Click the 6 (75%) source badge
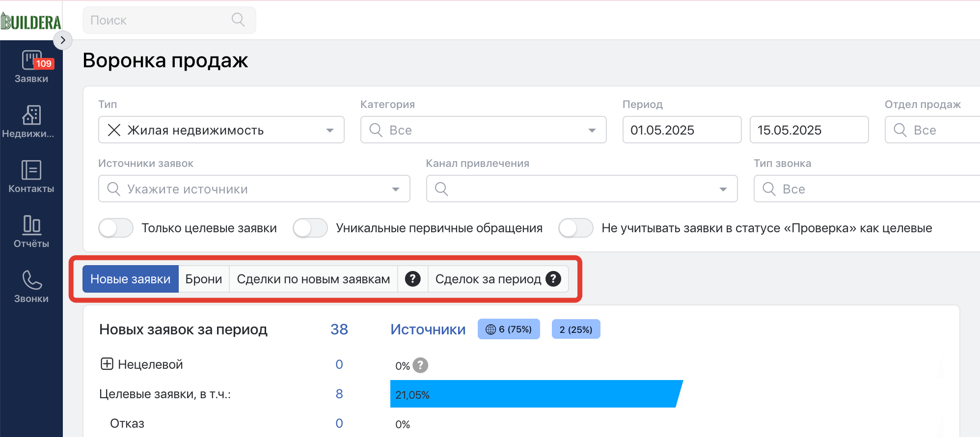This screenshot has width=980, height=437. click(509, 329)
